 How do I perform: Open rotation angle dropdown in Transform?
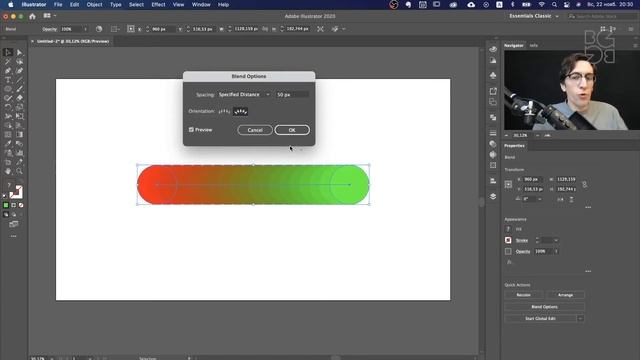[x=540, y=199]
